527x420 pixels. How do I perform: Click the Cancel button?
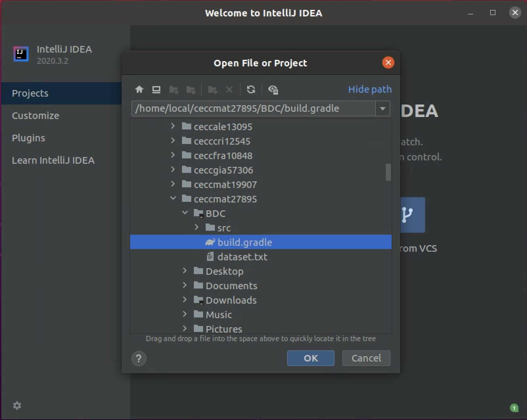coord(366,358)
